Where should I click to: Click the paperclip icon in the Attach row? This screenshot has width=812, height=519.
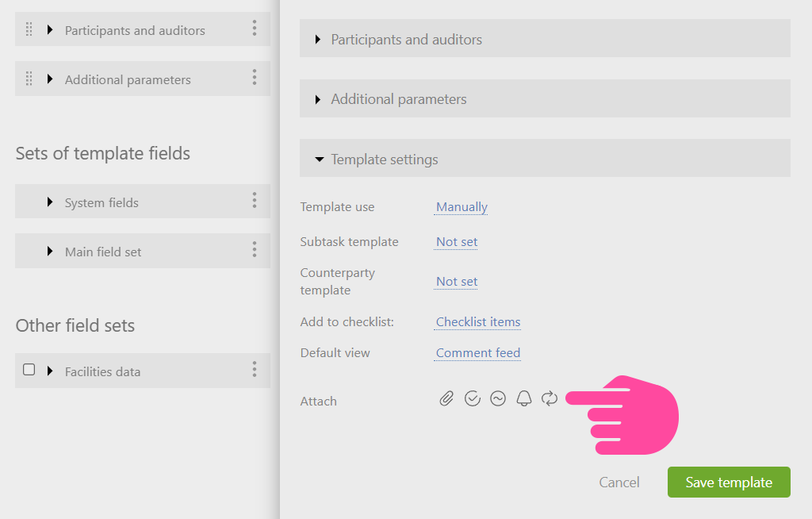[446, 398]
